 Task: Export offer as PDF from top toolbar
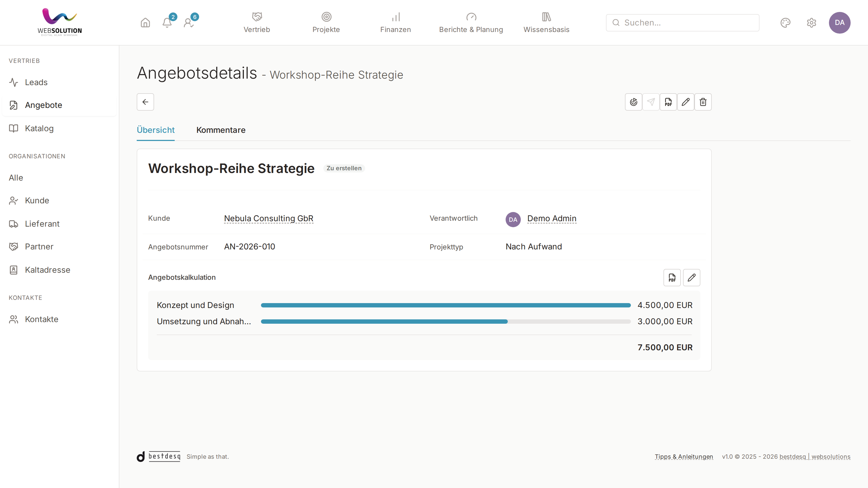[x=668, y=102]
